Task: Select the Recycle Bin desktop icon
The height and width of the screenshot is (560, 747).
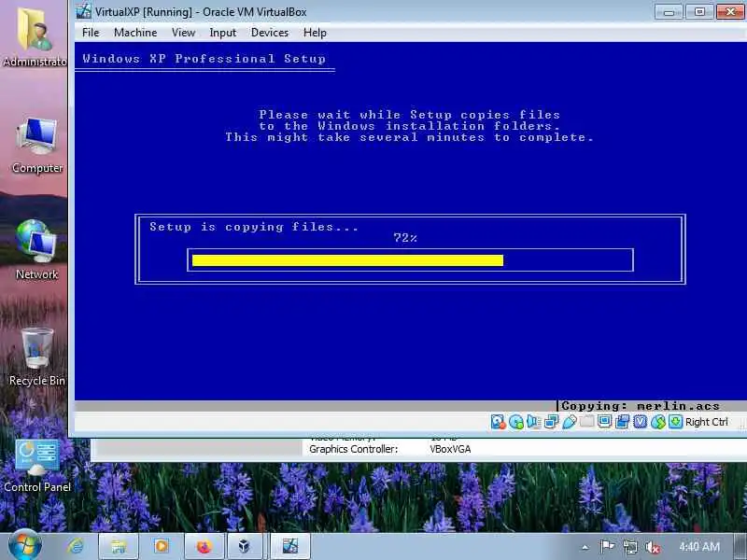Action: pos(37,357)
